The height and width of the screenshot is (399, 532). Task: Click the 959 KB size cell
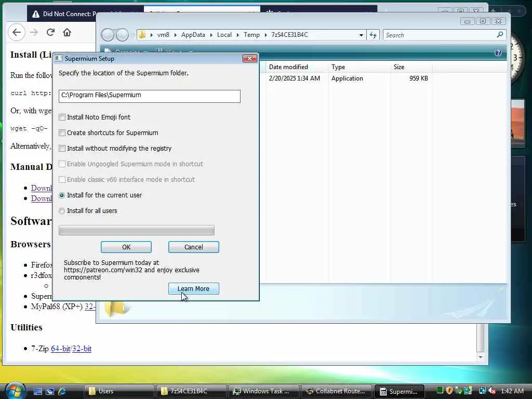tap(418, 78)
